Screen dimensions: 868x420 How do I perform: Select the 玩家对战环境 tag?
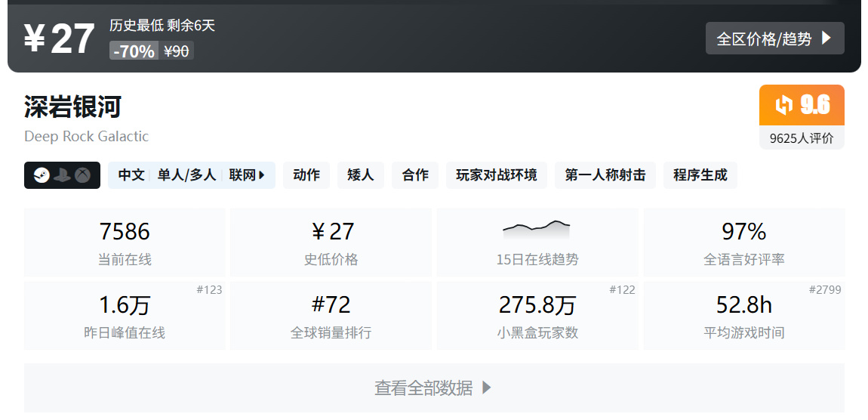(x=497, y=175)
